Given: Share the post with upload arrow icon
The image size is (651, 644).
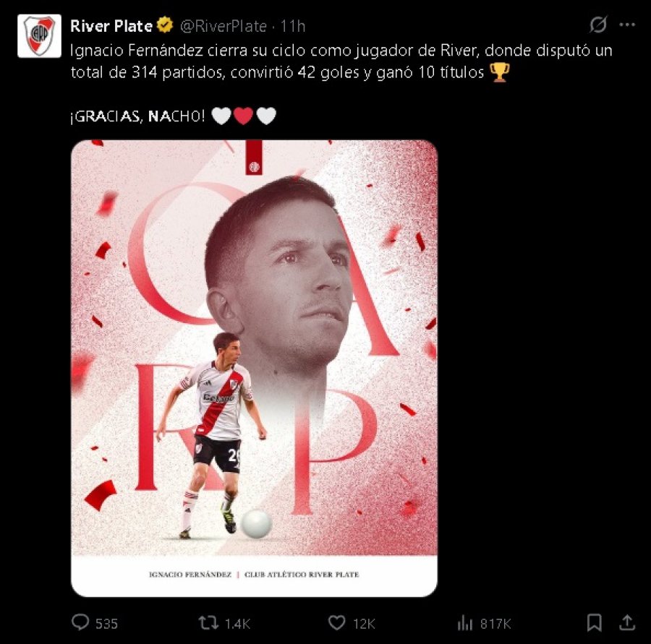Looking at the screenshot, I should pyautogui.click(x=627, y=622).
